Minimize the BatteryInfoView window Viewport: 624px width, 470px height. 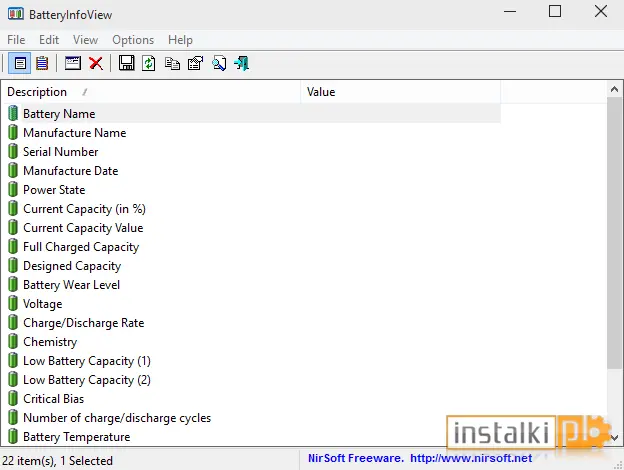pyautogui.click(x=510, y=12)
